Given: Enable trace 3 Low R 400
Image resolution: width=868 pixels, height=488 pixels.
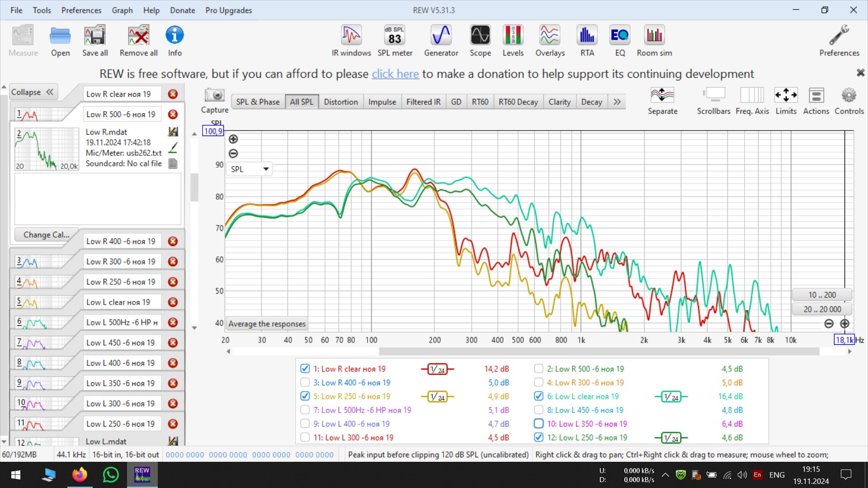Looking at the screenshot, I should pyautogui.click(x=305, y=383).
